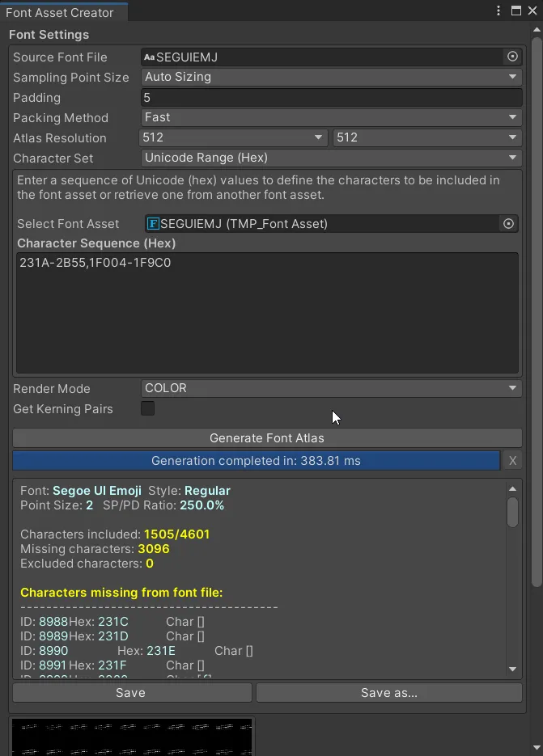Open the window options kebab menu
The height and width of the screenshot is (756, 543).
(x=498, y=11)
